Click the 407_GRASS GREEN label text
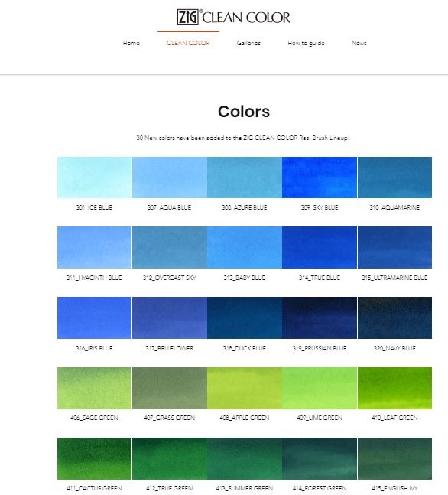This screenshot has width=448, height=495. click(x=170, y=418)
